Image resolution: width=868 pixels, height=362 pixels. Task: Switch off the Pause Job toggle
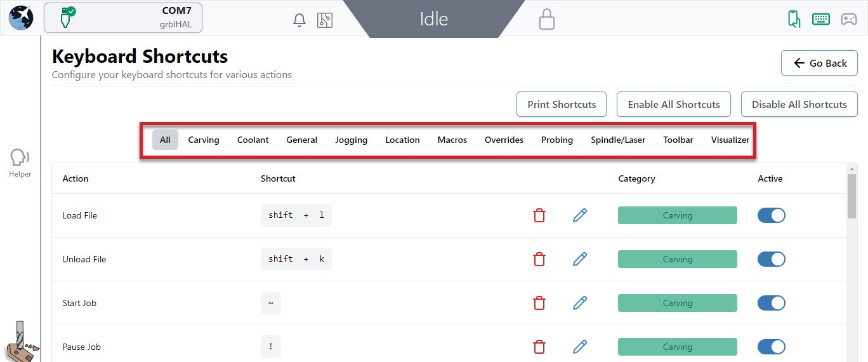771,347
